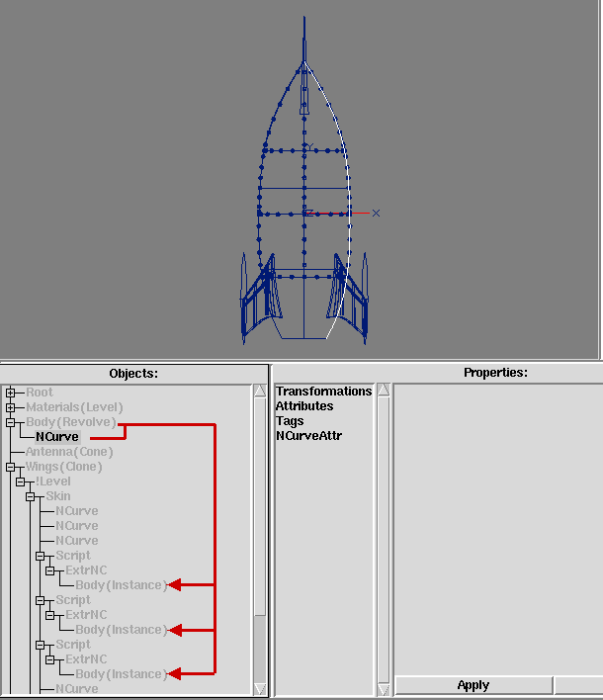Screen dimensions: 603x700
Task: Click the Objects tree scroll-up arrow
Action: pyautogui.click(x=260, y=392)
